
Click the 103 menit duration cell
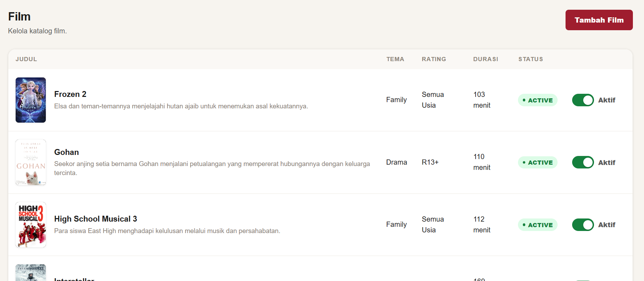[x=482, y=100]
